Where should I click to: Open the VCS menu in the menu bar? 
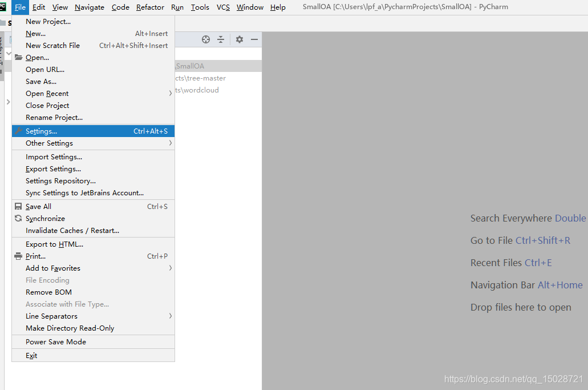coord(223,7)
